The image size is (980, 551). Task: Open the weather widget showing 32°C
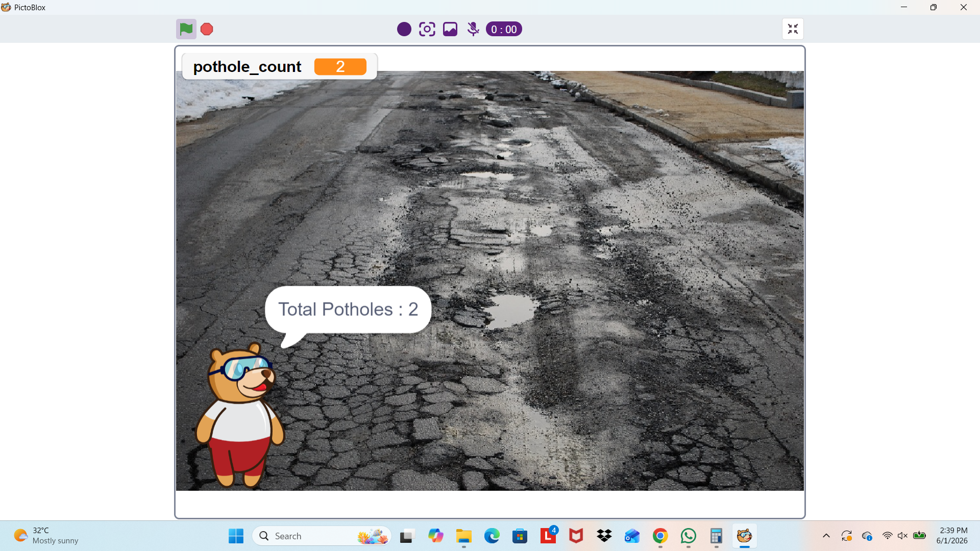(x=46, y=536)
